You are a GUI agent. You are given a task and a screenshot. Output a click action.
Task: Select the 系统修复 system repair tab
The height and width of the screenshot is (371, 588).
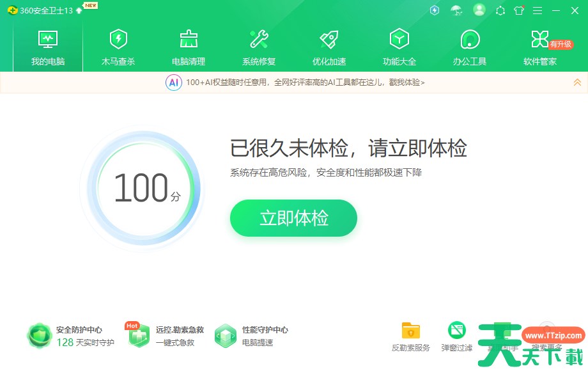pyautogui.click(x=259, y=48)
